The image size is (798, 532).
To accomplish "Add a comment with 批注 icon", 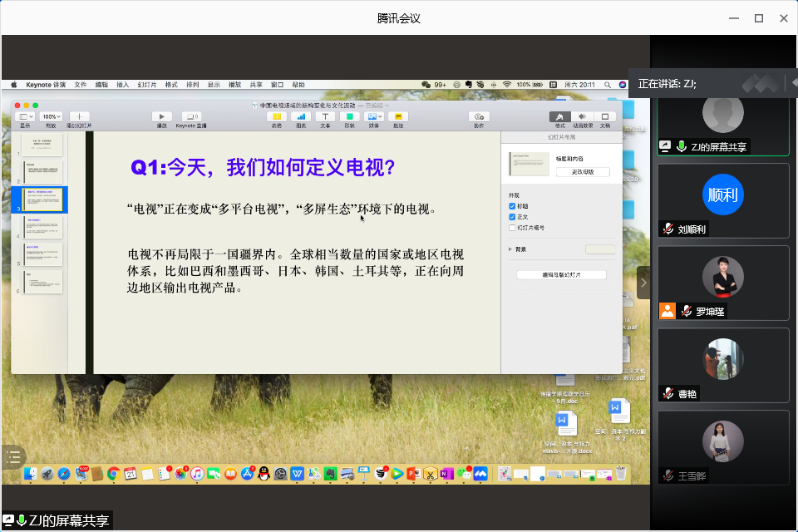I will 398,117.
